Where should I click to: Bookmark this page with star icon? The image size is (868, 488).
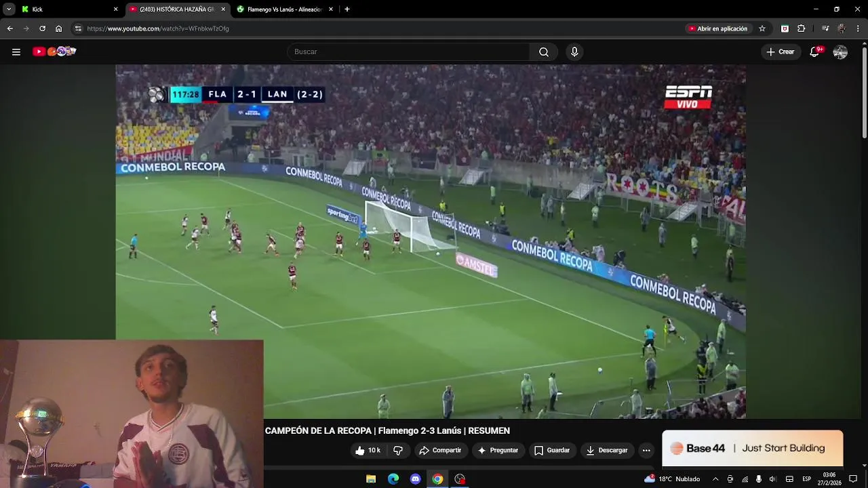tap(762, 28)
